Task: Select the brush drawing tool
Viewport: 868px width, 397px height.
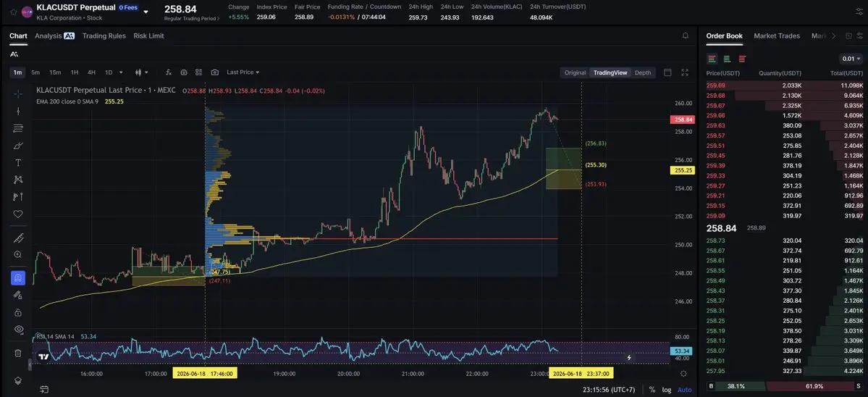Action: pyautogui.click(x=17, y=146)
